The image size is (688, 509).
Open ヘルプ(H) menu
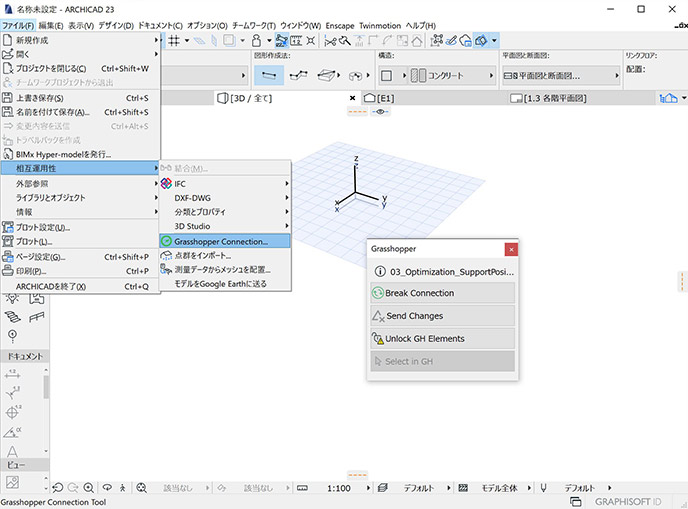pyautogui.click(x=420, y=25)
